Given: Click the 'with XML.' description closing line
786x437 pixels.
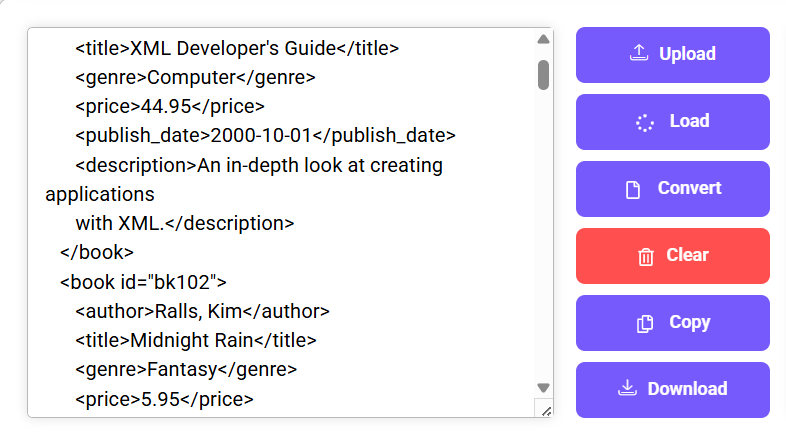Looking at the screenshot, I should click(x=185, y=224).
